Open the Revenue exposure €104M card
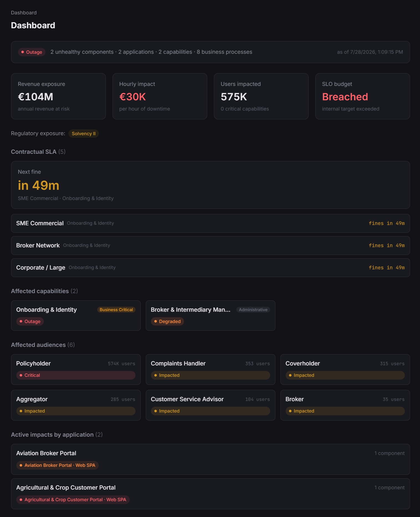The image size is (420, 517). tap(58, 96)
